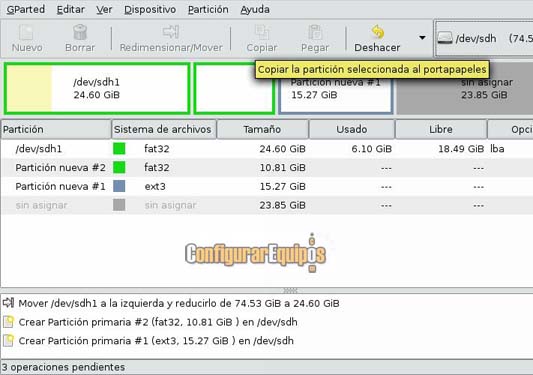Click the Copiar partition icon
The height and width of the screenshot is (375, 533).
point(262,32)
